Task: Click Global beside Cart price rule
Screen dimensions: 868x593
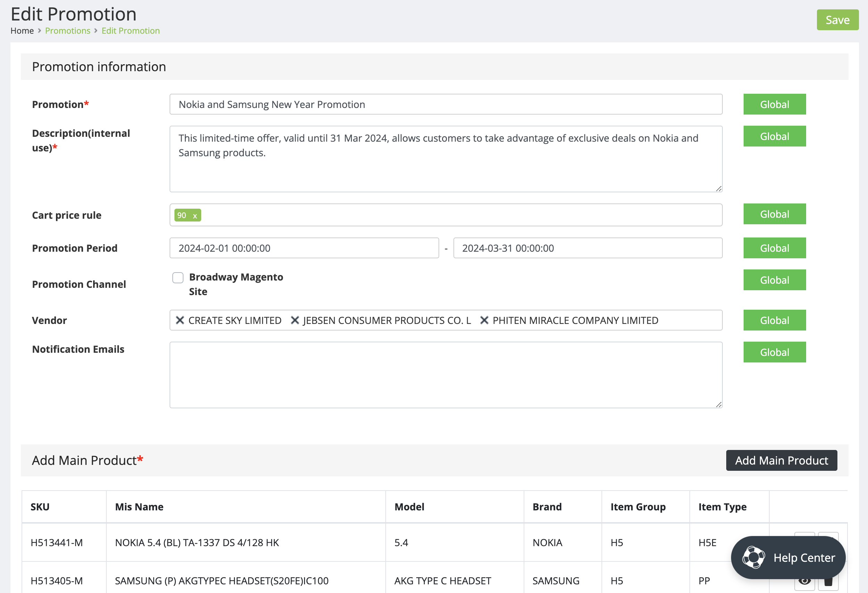Action: click(775, 214)
